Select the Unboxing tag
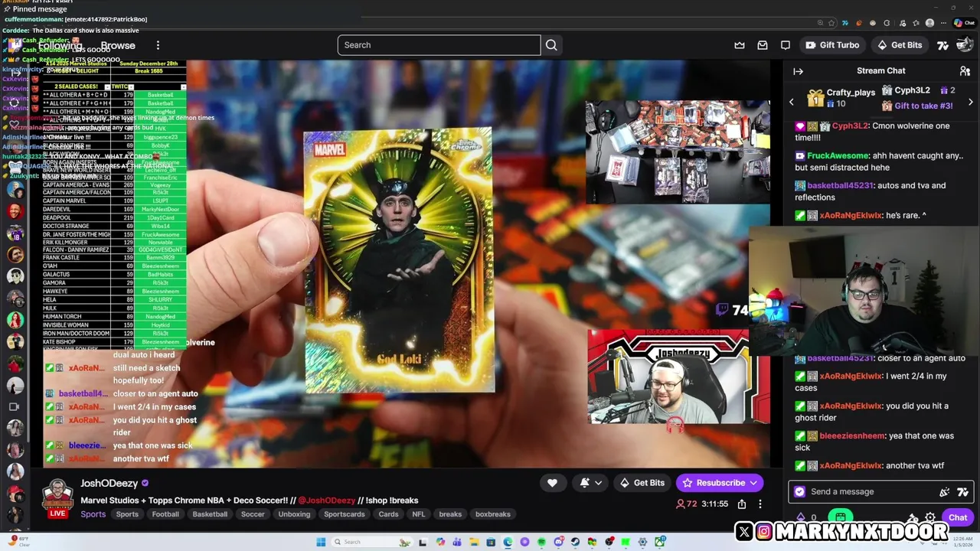980x551 pixels. coord(294,514)
